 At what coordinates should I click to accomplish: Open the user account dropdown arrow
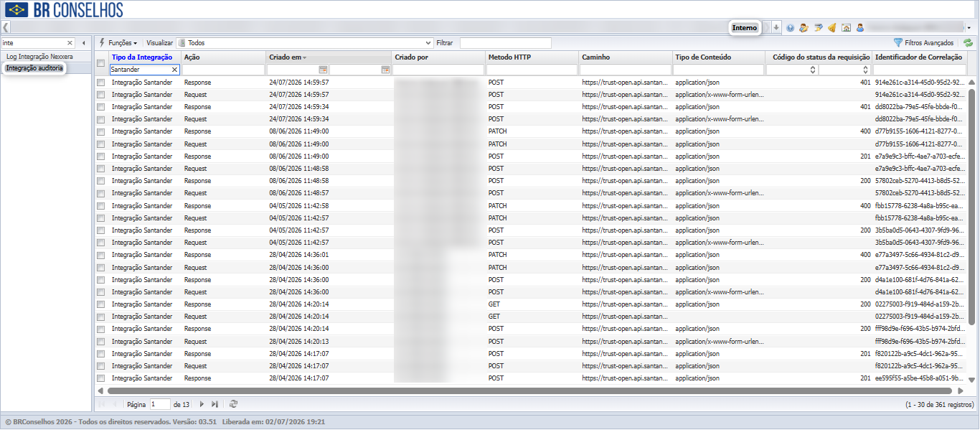tap(969, 28)
